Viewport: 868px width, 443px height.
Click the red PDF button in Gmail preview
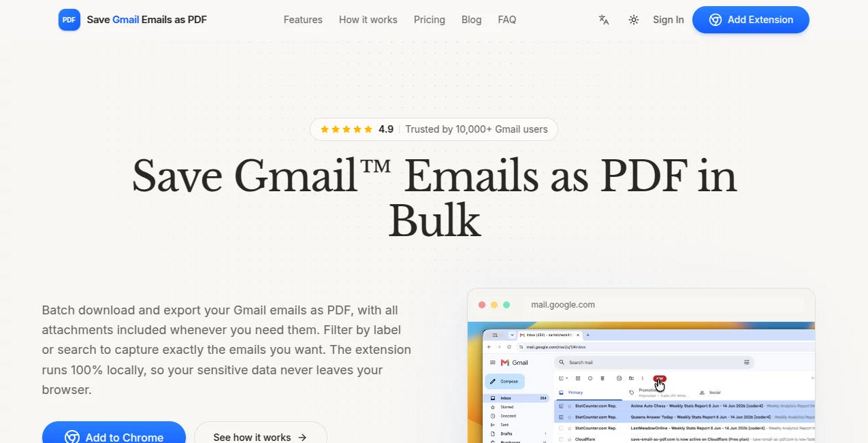[x=660, y=378]
